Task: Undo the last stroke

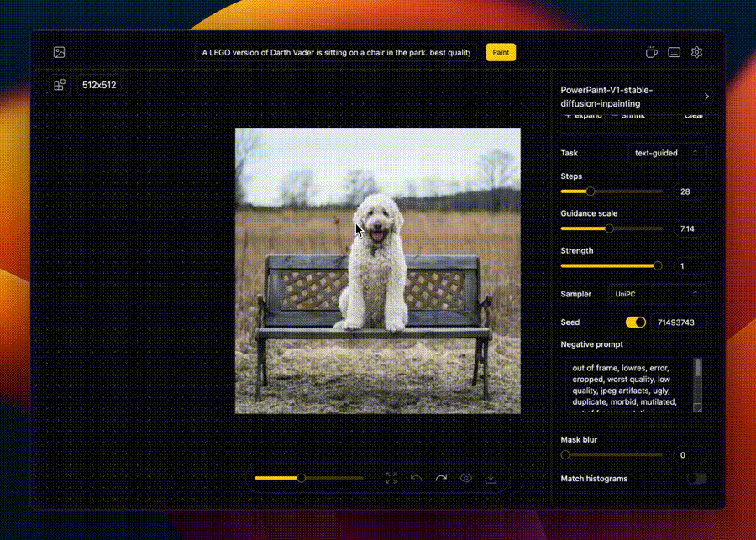Action: click(417, 478)
